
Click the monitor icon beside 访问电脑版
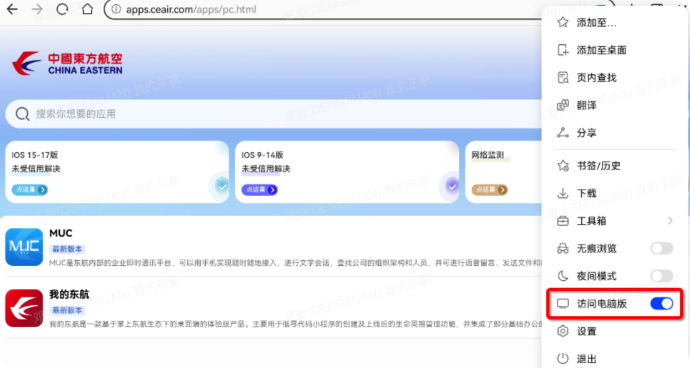click(x=563, y=303)
